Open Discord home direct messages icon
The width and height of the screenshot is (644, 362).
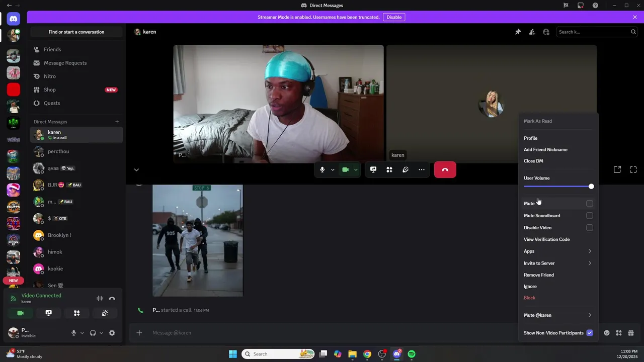[x=14, y=19]
